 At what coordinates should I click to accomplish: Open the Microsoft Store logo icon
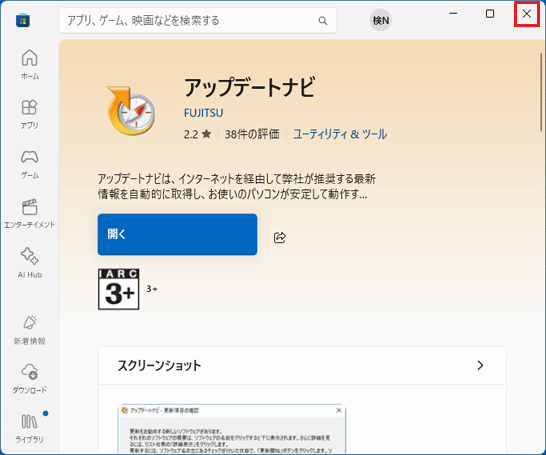(23, 20)
